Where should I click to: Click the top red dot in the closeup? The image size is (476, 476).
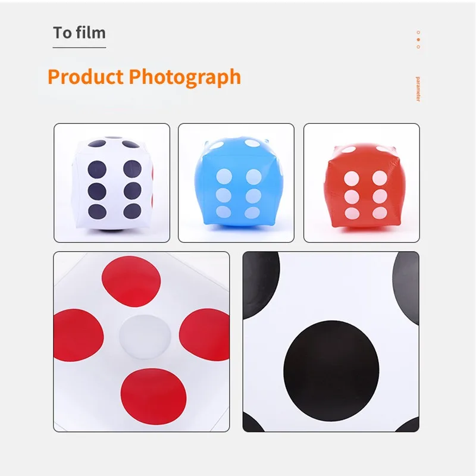click(x=131, y=281)
